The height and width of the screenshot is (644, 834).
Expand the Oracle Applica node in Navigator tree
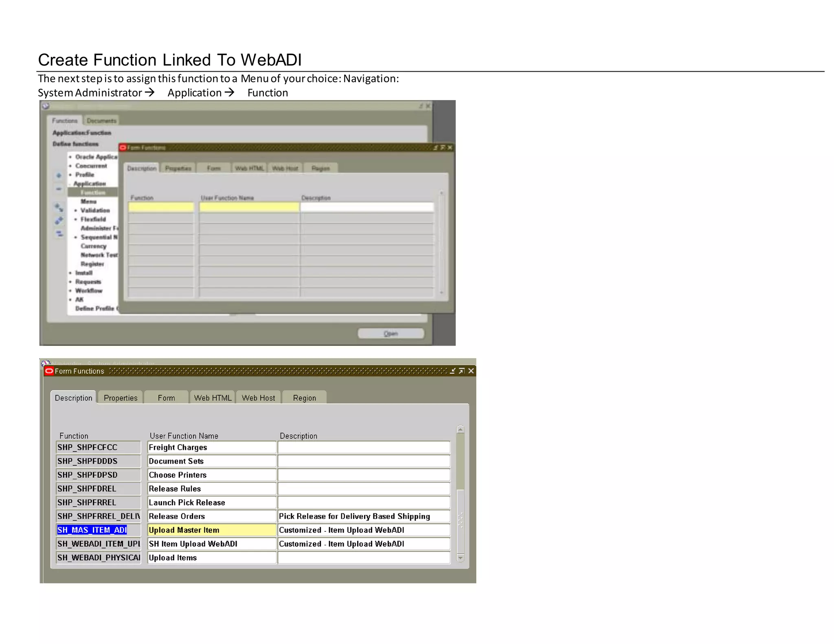[x=70, y=157]
